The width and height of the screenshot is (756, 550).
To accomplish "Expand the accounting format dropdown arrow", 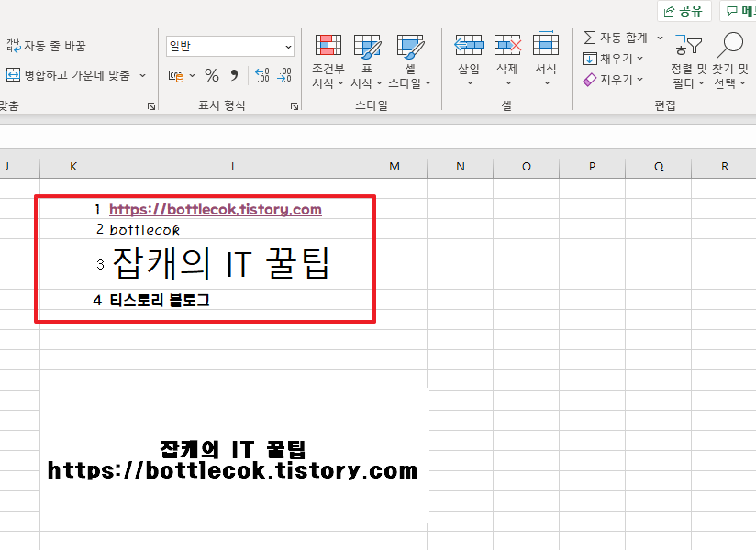I will coord(192,75).
